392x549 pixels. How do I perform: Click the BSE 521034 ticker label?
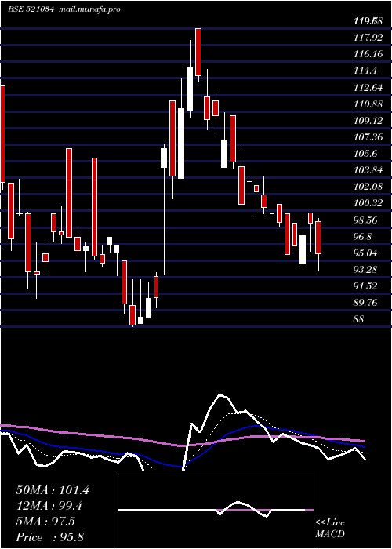point(31,9)
